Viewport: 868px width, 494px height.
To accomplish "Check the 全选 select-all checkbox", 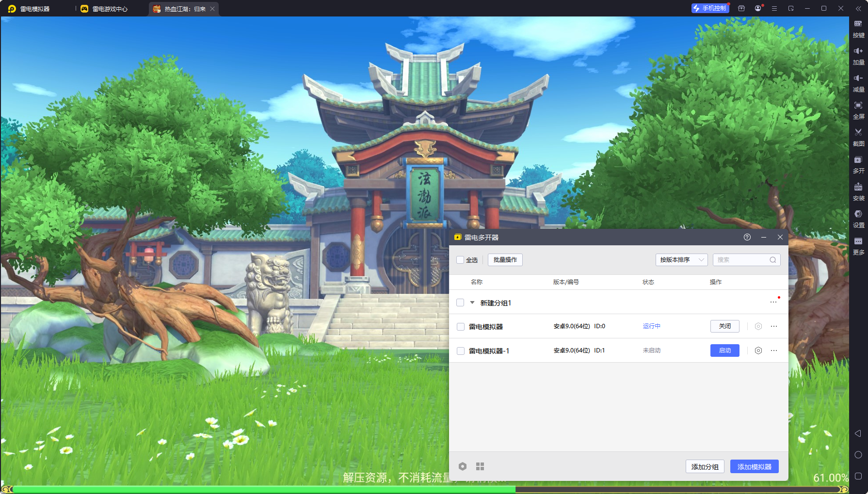I will (460, 260).
